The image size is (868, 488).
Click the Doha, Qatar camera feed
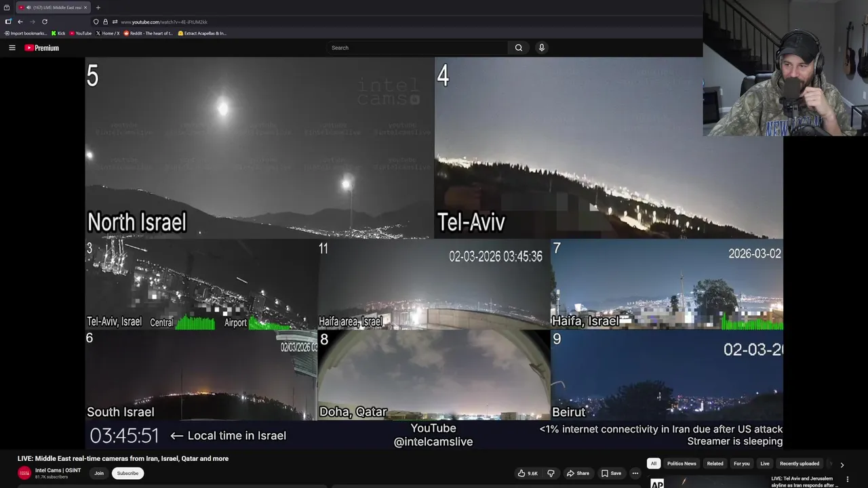click(434, 375)
